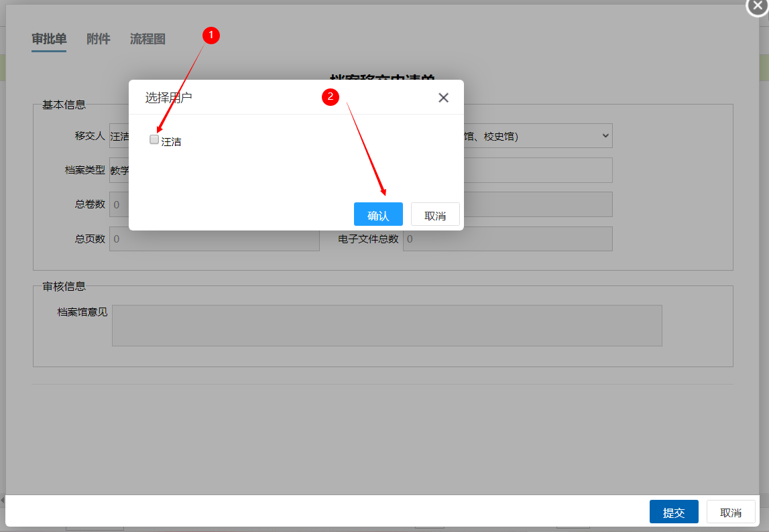Tick the 汪洁 checkbox

[154, 140]
